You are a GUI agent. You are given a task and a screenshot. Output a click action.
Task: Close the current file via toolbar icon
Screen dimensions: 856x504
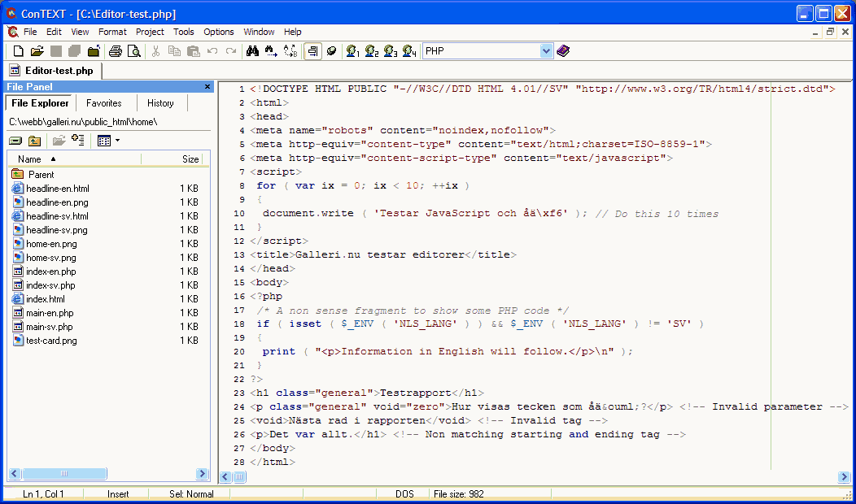point(94,51)
